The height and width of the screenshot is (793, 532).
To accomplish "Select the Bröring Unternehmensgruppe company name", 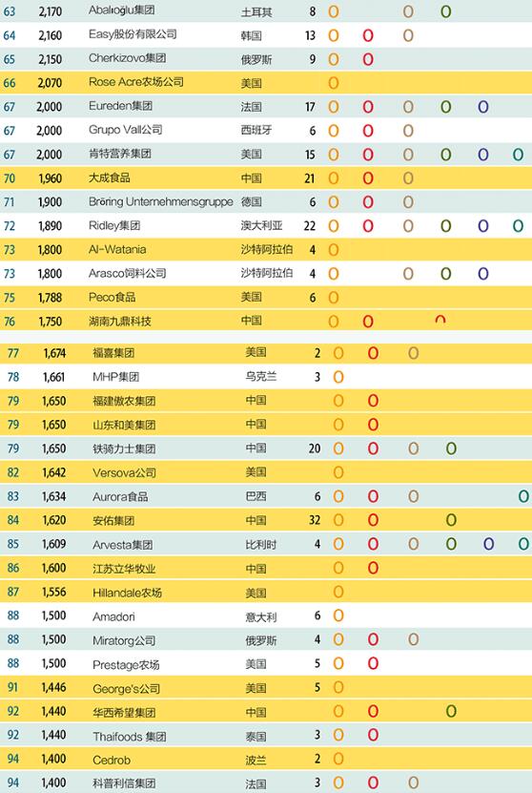I will point(161,201).
